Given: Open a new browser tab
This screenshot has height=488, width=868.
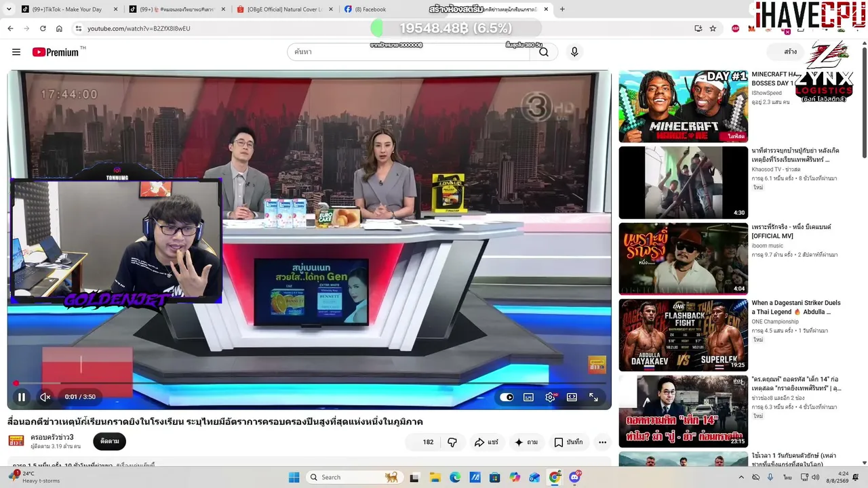Looking at the screenshot, I should (x=561, y=9).
